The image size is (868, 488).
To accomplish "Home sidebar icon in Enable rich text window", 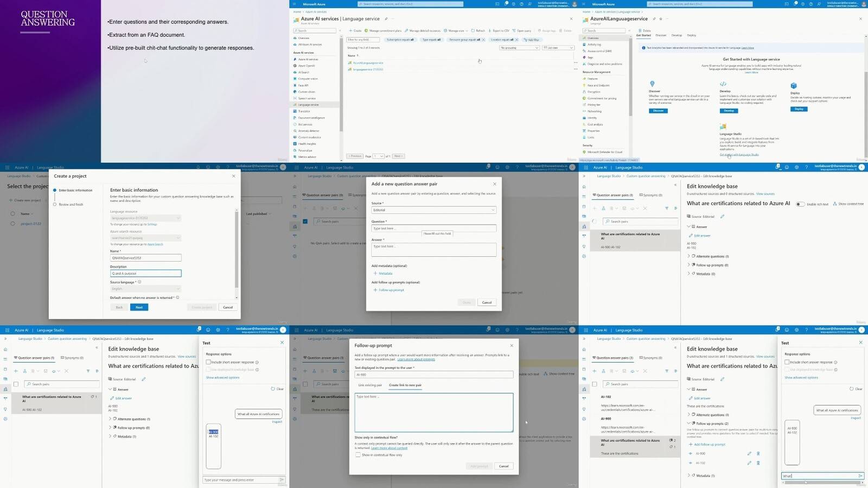I will [584, 187].
